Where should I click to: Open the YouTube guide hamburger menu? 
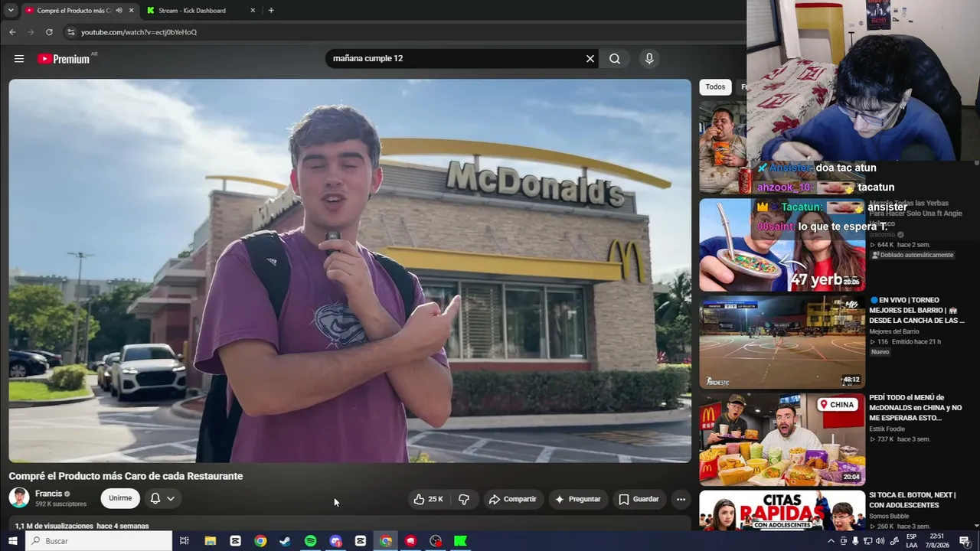pyautogui.click(x=19, y=59)
